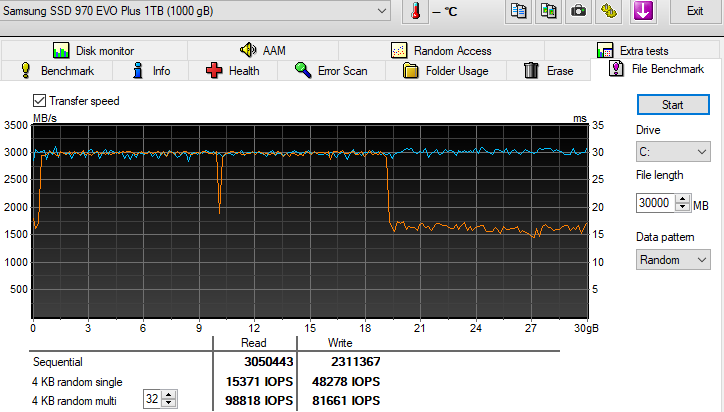Click the Write column header
Viewport: 724px width, 412px height.
340,343
